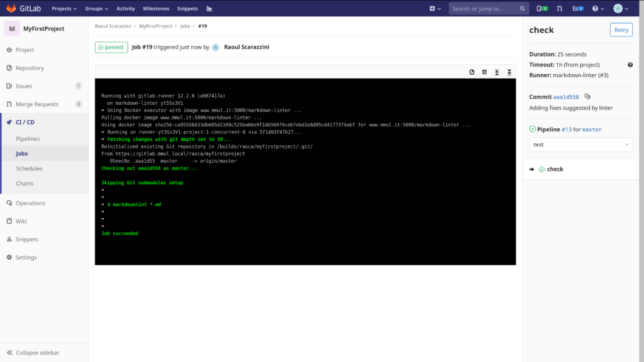Click the Merge Requests icon in sidebar
This screenshot has height=362, width=644.
click(x=9, y=104)
